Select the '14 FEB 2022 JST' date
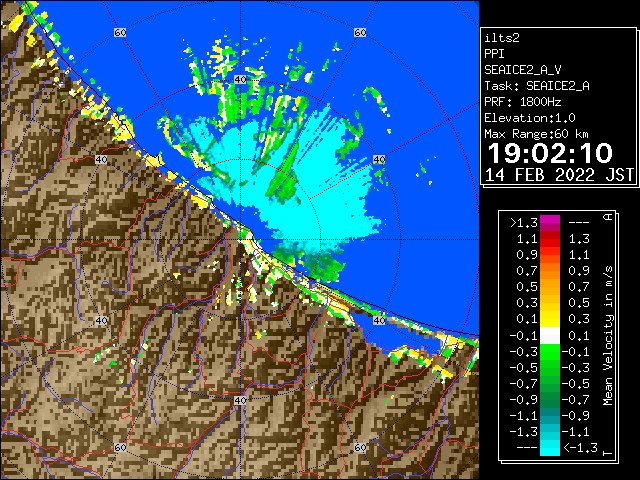The image size is (640, 480). click(559, 175)
